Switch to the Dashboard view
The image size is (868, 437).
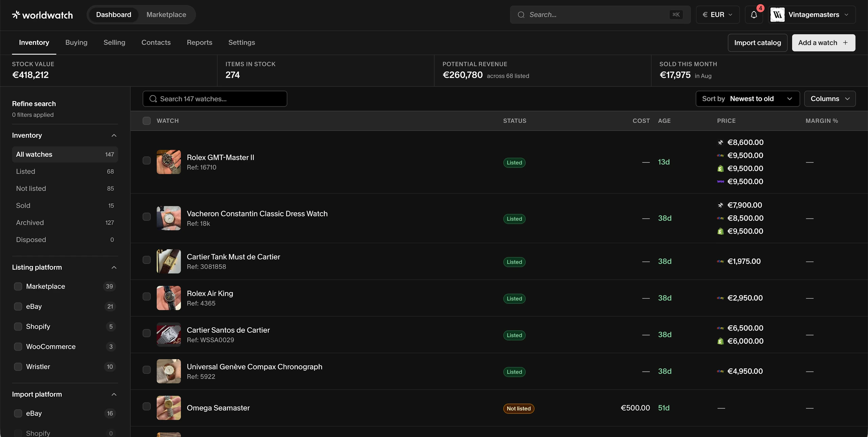pos(114,15)
